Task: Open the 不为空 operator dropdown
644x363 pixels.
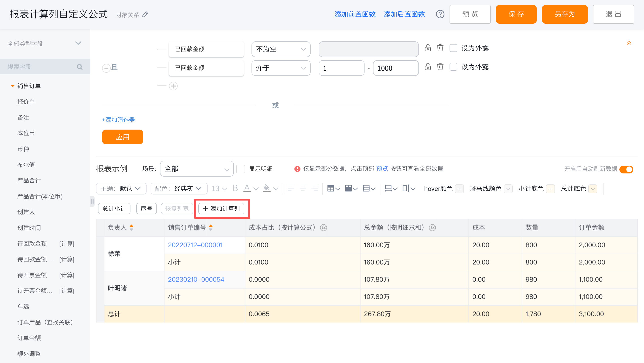Action: coord(281,49)
